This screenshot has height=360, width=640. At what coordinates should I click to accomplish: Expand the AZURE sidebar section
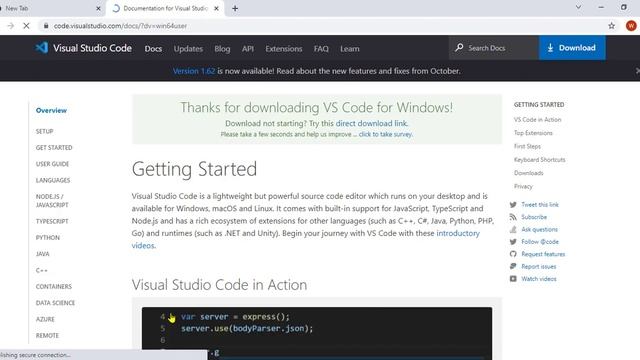pos(45,319)
